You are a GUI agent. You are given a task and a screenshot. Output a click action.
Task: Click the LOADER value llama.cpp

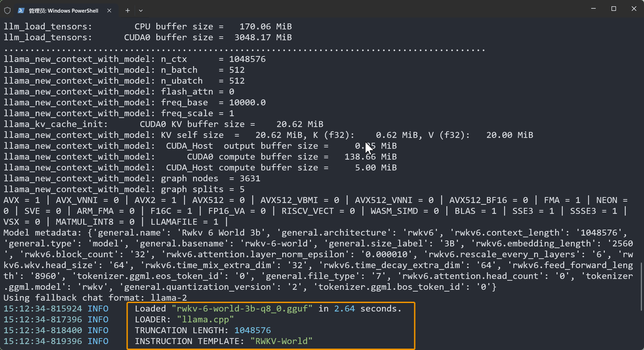(205, 319)
